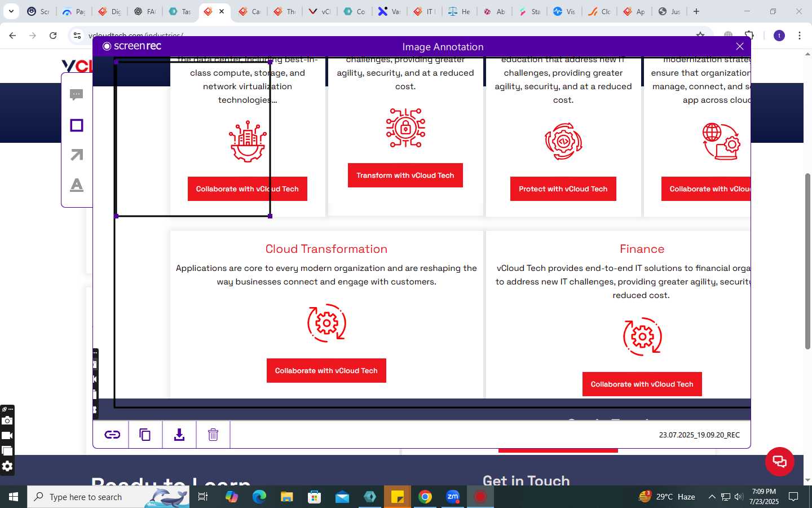Viewport: 812px width, 508px height.
Task: Close the Image Annotation window
Action: tap(740, 46)
